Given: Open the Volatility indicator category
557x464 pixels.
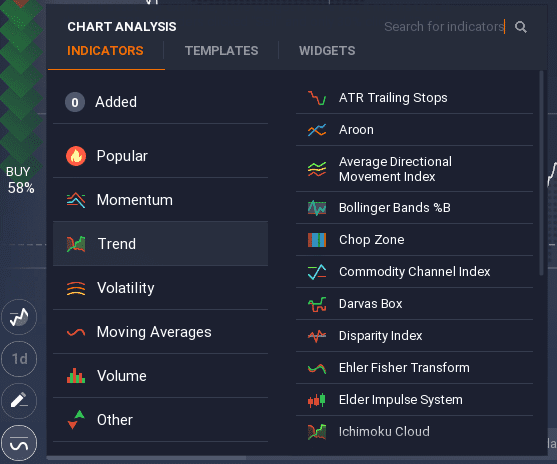Looking at the screenshot, I should (x=160, y=288).
